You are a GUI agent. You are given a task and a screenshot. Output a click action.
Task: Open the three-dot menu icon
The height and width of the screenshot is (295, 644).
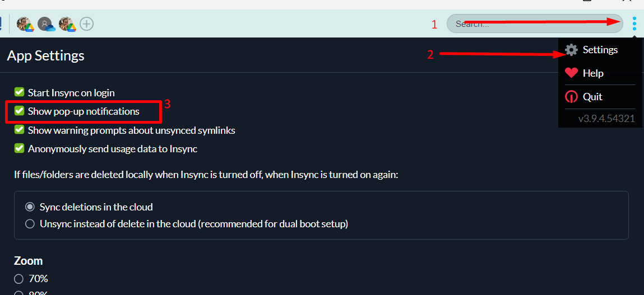coord(634,24)
